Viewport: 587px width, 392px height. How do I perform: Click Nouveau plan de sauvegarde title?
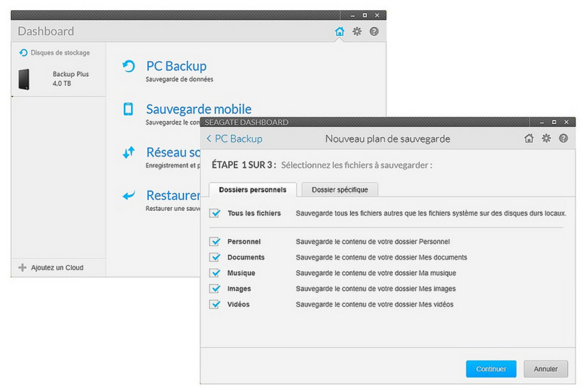point(388,139)
